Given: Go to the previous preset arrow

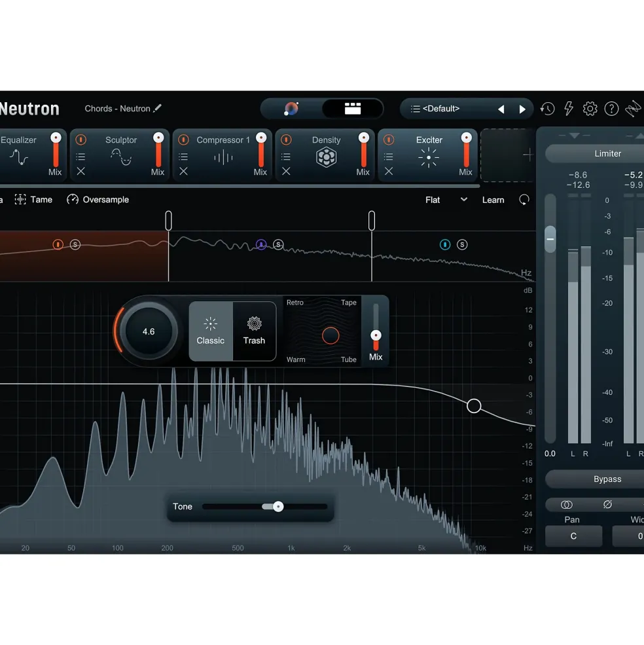Looking at the screenshot, I should click(x=501, y=109).
